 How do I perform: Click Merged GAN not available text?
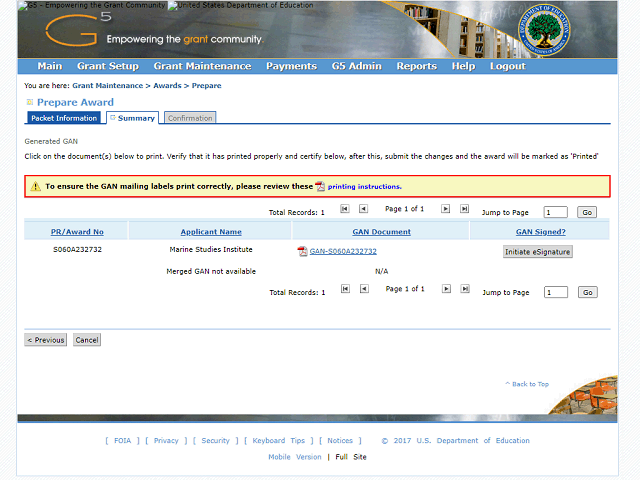[211, 271]
